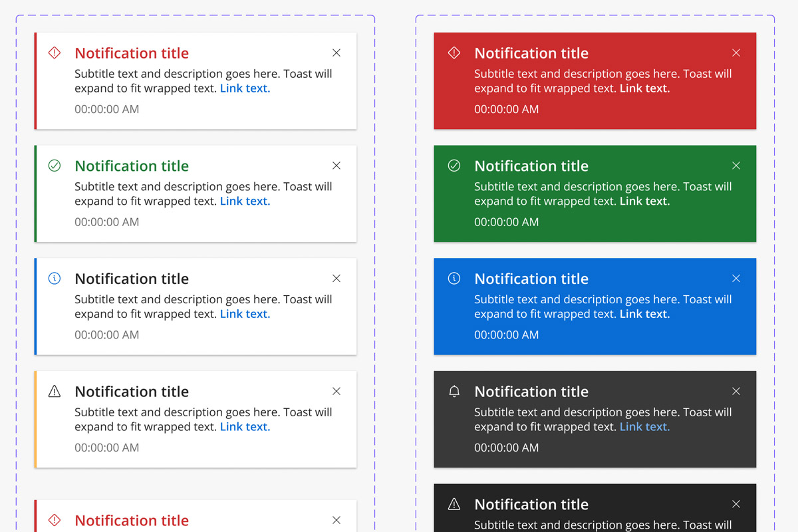The height and width of the screenshot is (532, 798).
Task: Click the error diamond icon on the top white red-bordered toast
Action: 55,53
